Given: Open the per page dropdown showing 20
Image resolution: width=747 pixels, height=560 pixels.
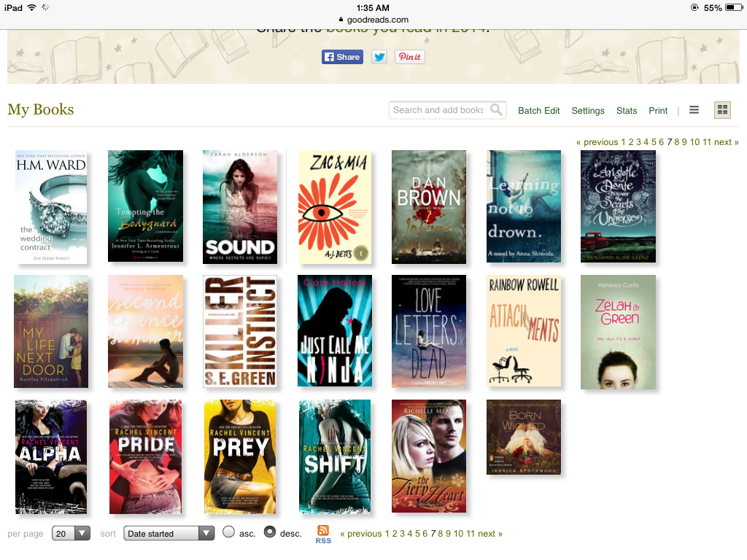Looking at the screenshot, I should click(x=71, y=533).
